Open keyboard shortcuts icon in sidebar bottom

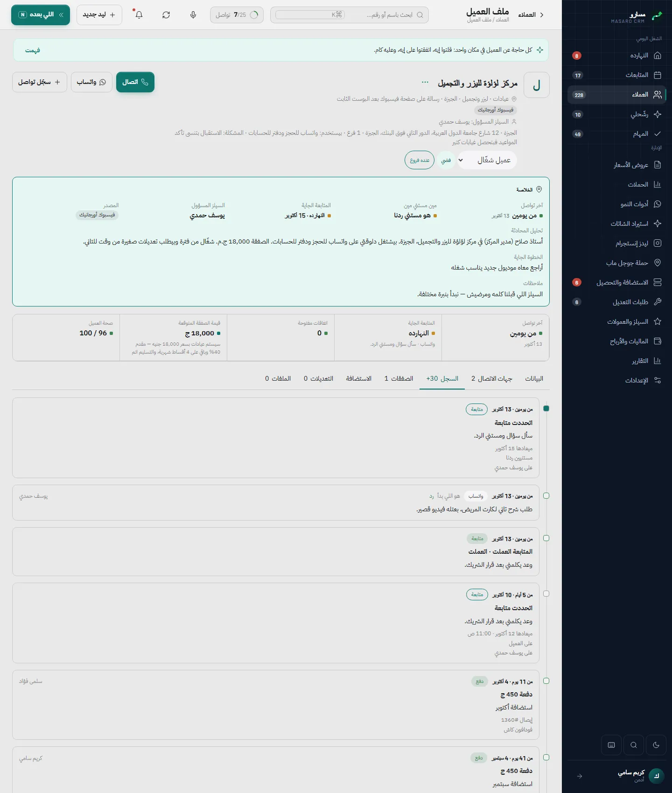click(x=611, y=745)
